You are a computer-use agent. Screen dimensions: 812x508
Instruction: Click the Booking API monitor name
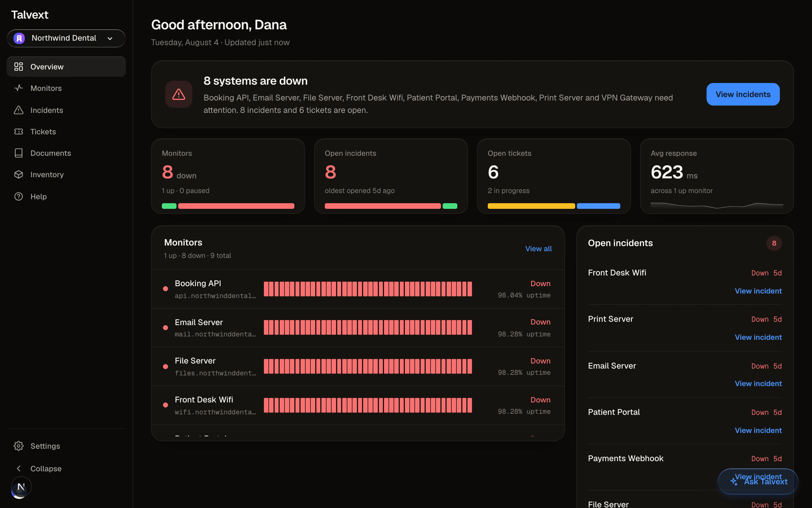[198, 283]
